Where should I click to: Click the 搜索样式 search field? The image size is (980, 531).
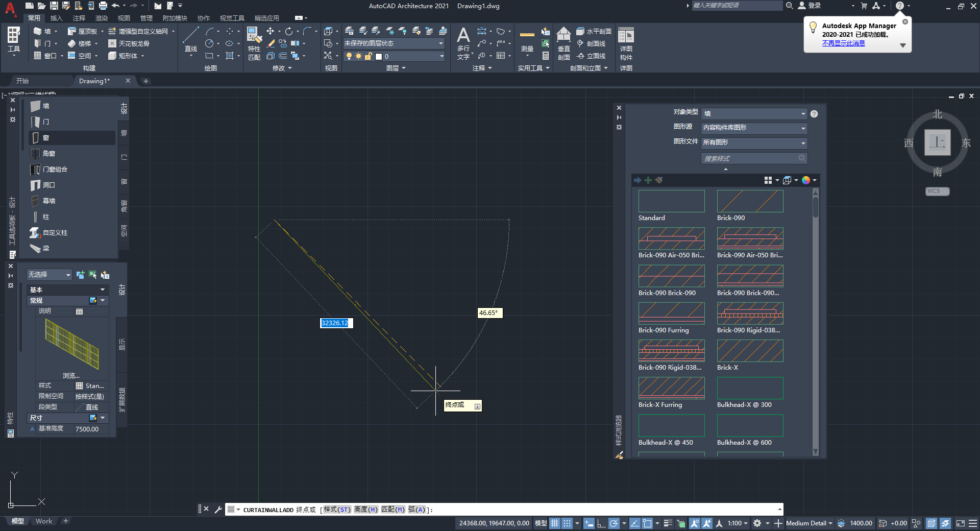[x=754, y=158]
